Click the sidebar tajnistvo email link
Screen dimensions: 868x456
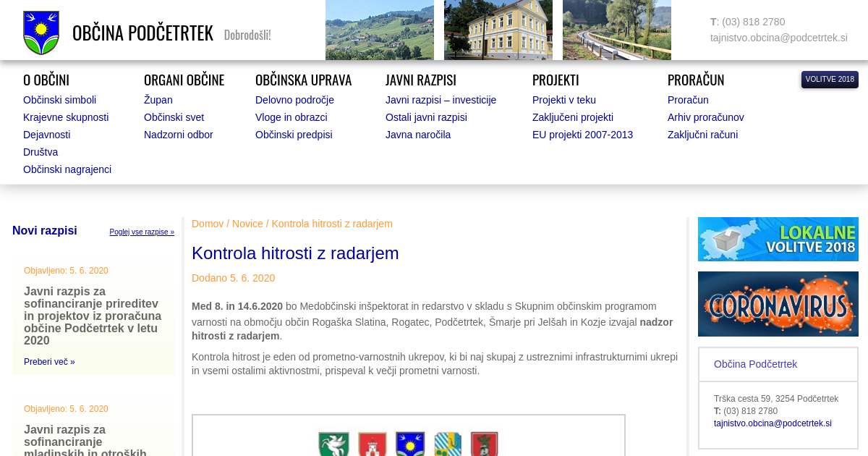click(x=773, y=423)
